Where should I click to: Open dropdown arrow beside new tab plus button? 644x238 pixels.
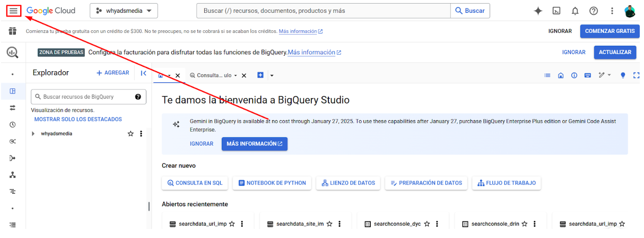pyautogui.click(x=272, y=75)
